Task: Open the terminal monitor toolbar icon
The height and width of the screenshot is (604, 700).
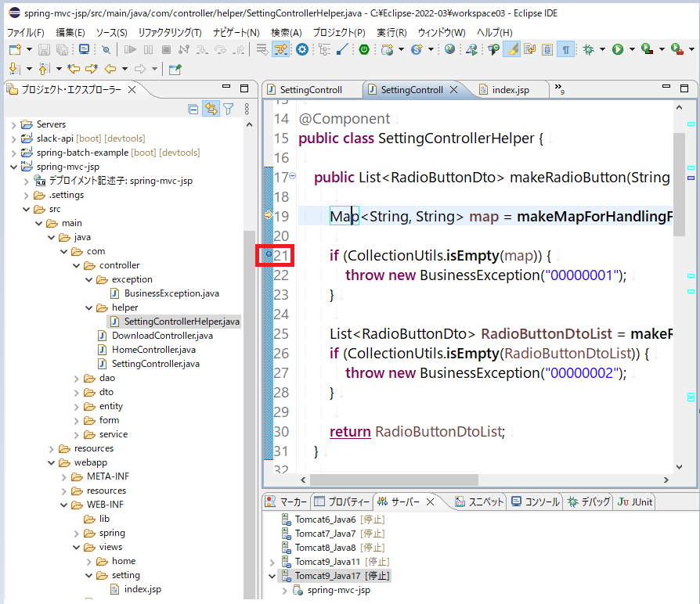Action: click(x=84, y=49)
